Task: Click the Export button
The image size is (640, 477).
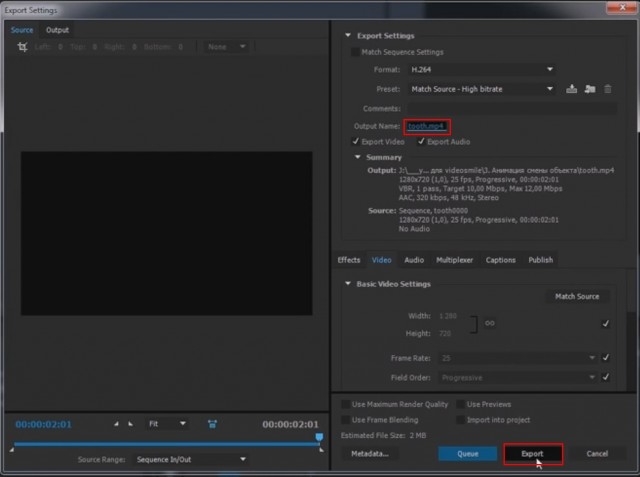Action: pos(532,454)
